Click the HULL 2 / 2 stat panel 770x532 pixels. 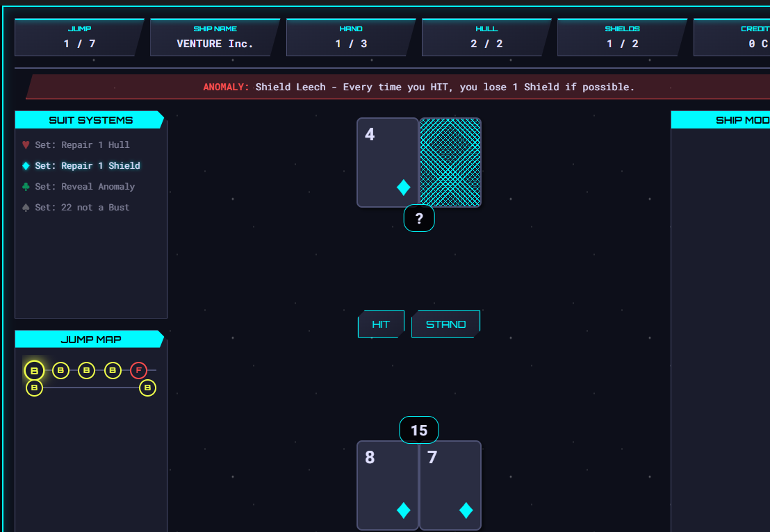[x=486, y=38]
